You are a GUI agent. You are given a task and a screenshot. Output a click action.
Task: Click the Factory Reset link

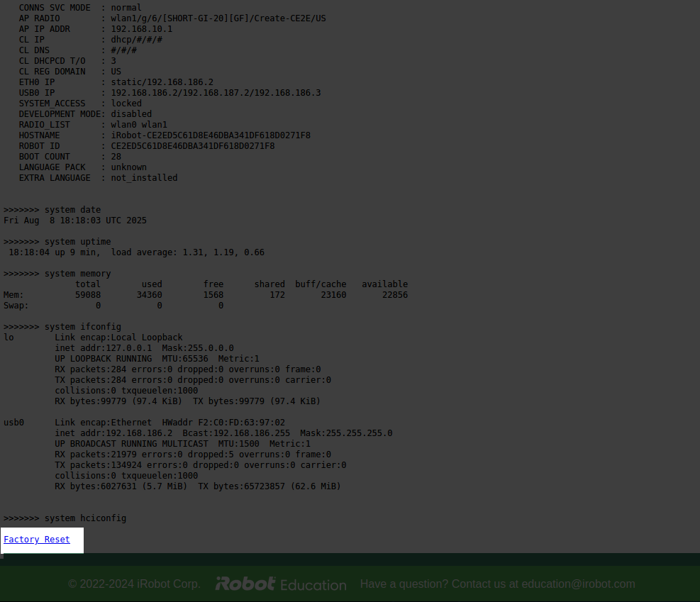[x=37, y=540]
